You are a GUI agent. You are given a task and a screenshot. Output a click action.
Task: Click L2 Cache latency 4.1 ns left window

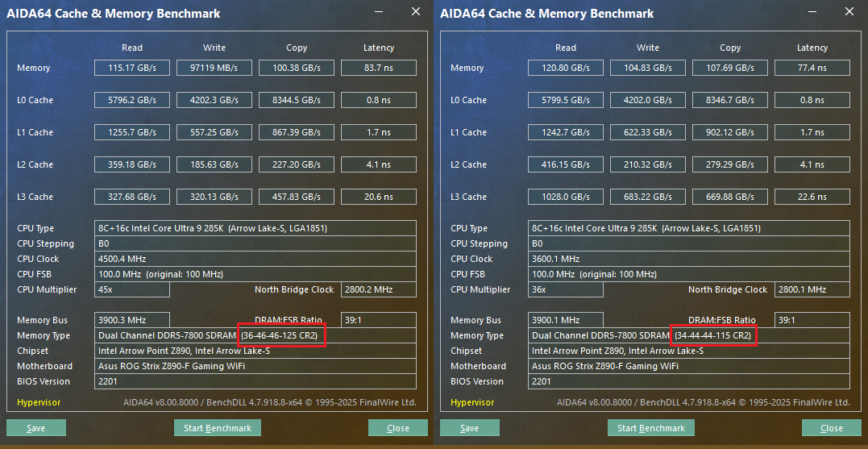tap(379, 164)
